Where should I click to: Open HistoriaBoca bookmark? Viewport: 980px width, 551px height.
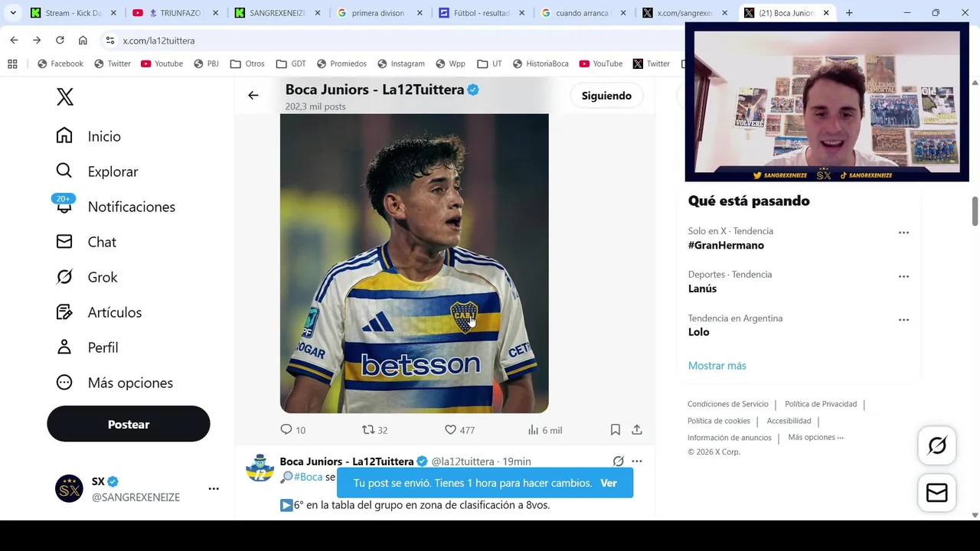540,64
